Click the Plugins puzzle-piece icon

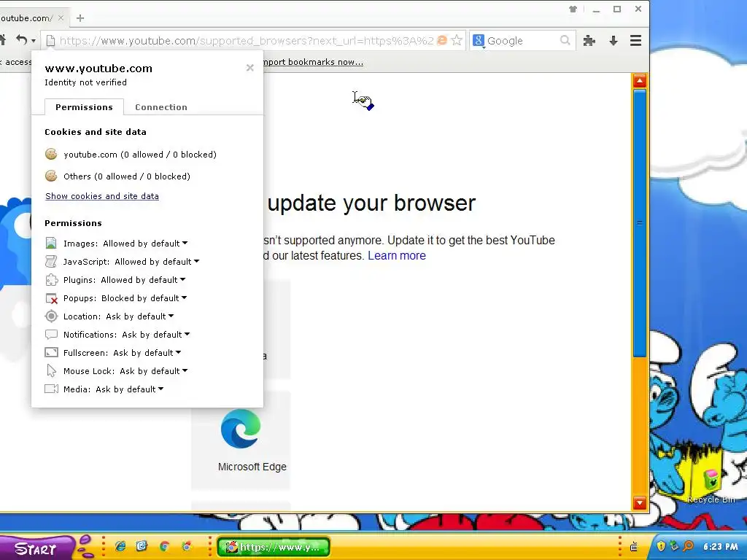tap(51, 280)
